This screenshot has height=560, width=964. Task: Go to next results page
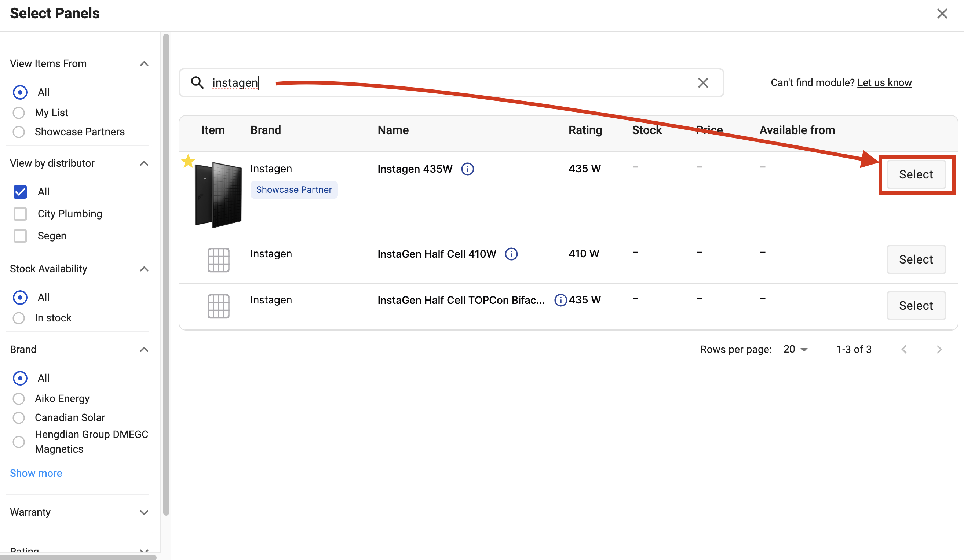tap(939, 349)
